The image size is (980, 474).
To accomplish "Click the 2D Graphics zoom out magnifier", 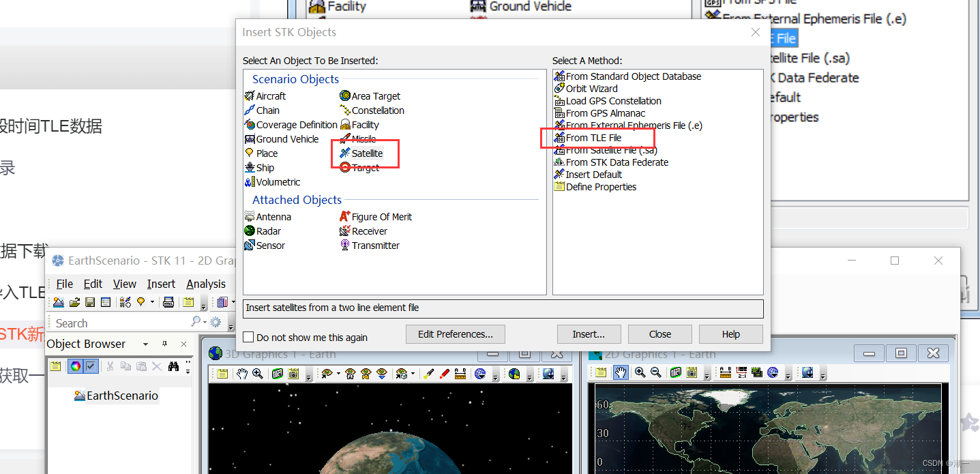I will pyautogui.click(x=656, y=372).
